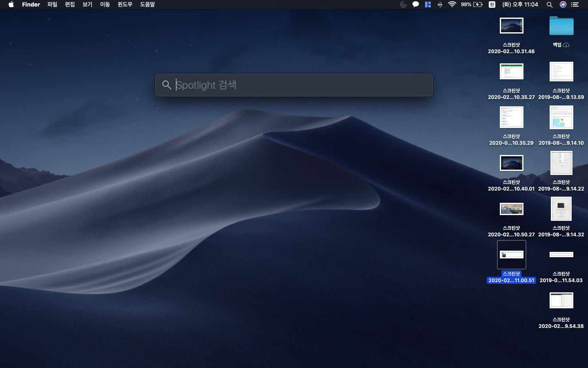Open Notification Center list icon
588x368 pixels.
point(575,4)
